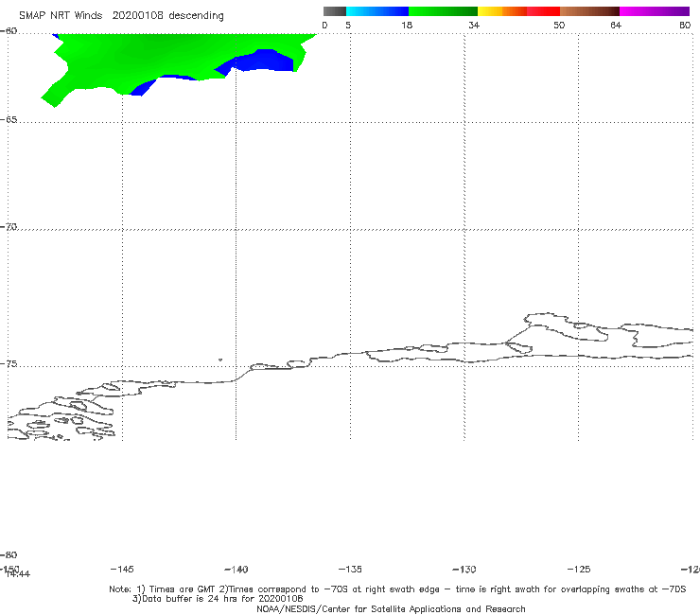Click the "-60" latitude axis label
The image size is (700, 615).
[9, 31]
